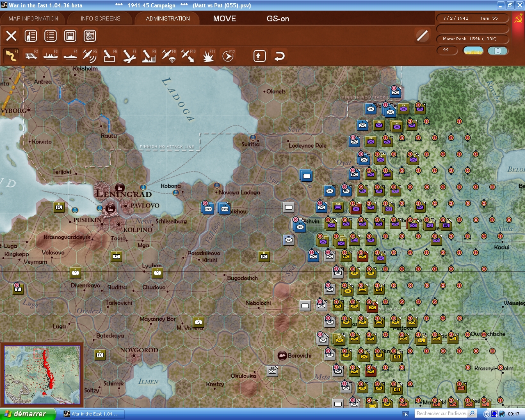Viewport: 525px width, 420px height.
Task: Click the Soviet hammer and sickle flag
Action: (x=518, y=19)
